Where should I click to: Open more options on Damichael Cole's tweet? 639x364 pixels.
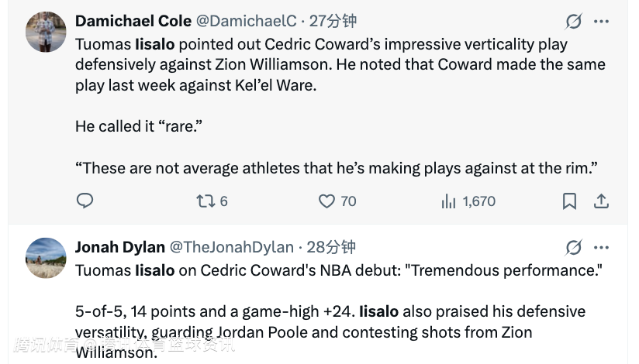pos(601,22)
